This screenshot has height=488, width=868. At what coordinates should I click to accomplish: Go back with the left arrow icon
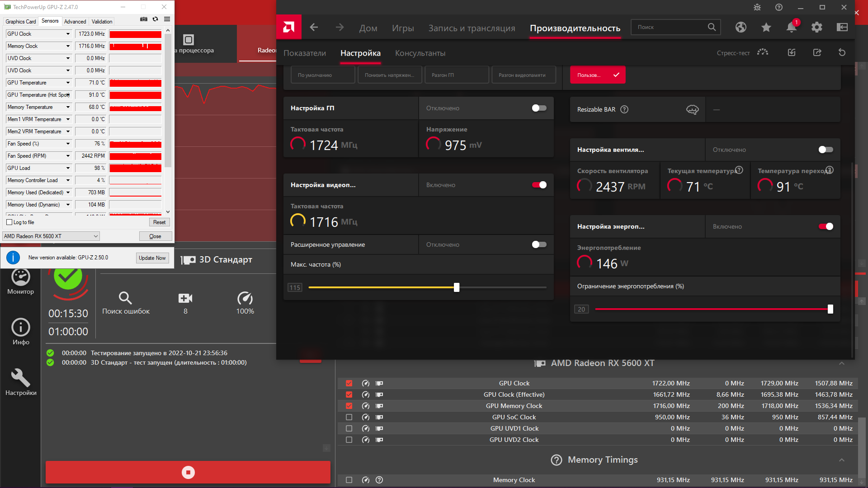tap(314, 28)
